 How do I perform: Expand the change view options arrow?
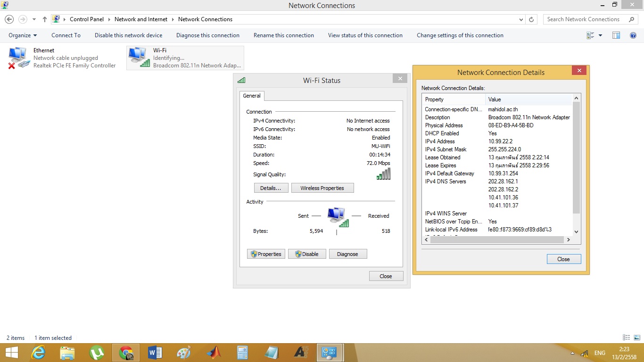tap(600, 35)
